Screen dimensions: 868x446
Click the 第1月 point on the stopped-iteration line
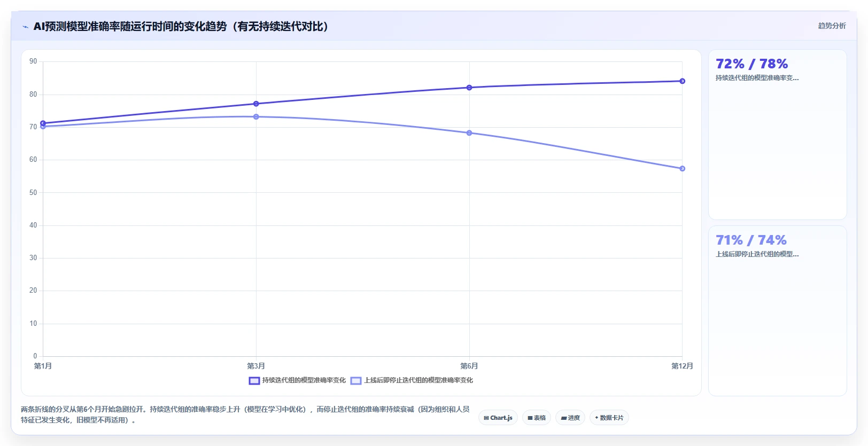tap(43, 127)
